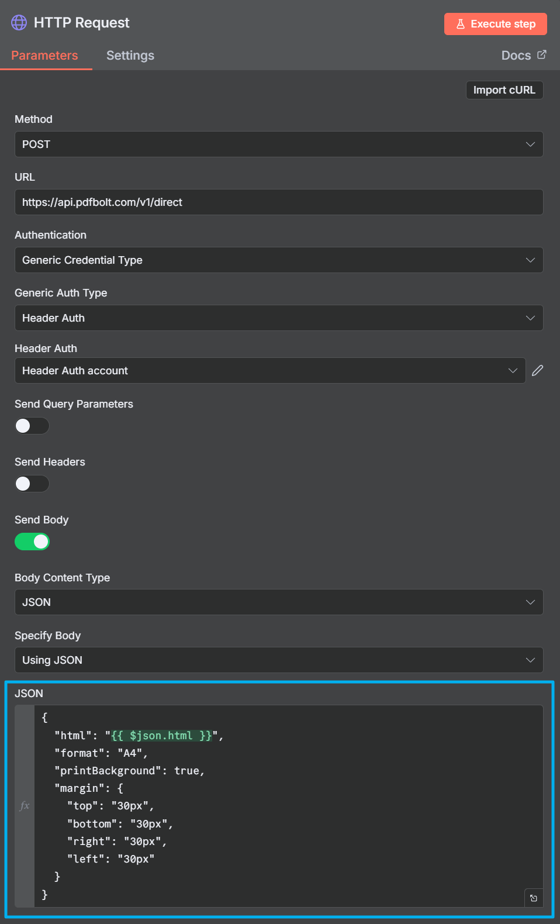Expand the Authentication dropdown showing Generic Credential Type
Image resolution: width=560 pixels, height=924 pixels.
click(x=279, y=260)
